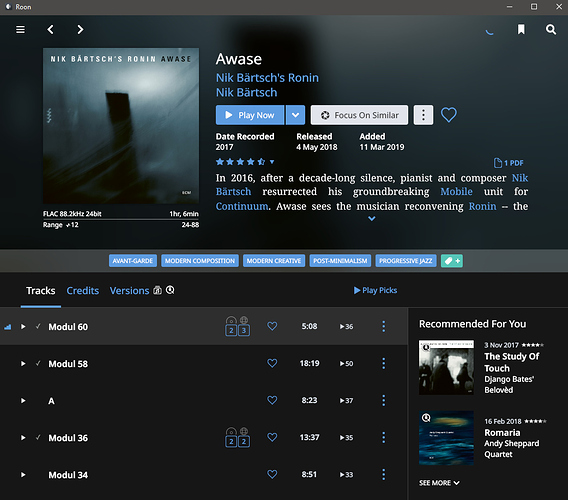Screen dimensions: 568x500
Task: Open search with magnifier icon
Action: click(x=551, y=29)
